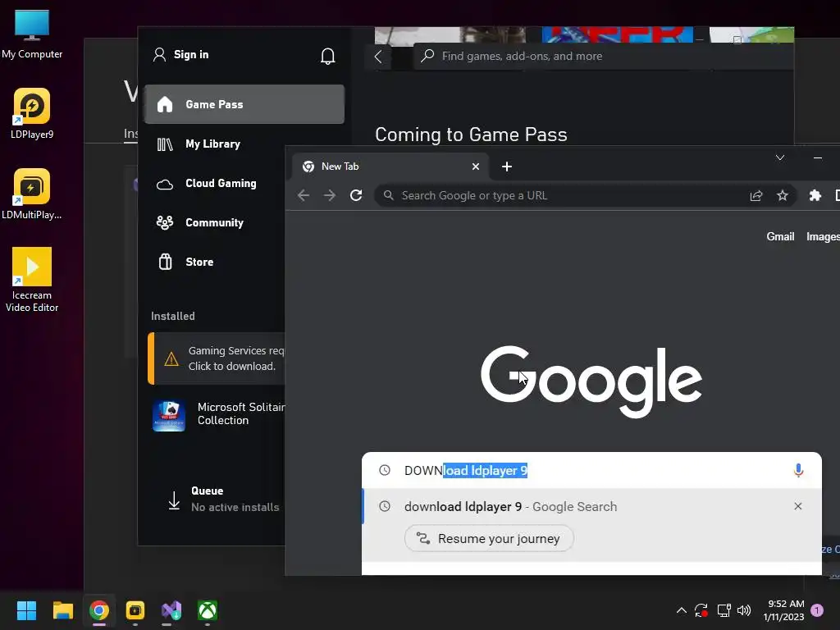840x630 pixels.
Task: Click Chrome taskbar icon
Action: (x=99, y=610)
